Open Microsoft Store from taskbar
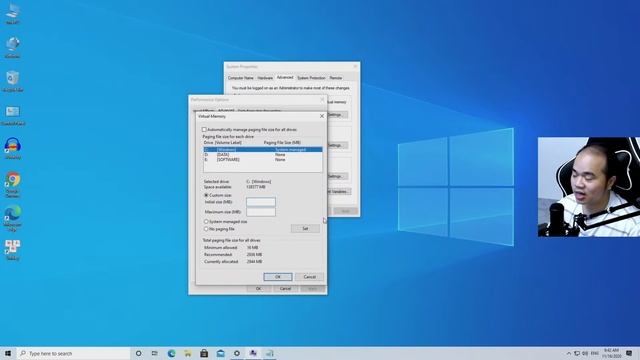Viewport: 640px width, 360px height. [204, 353]
